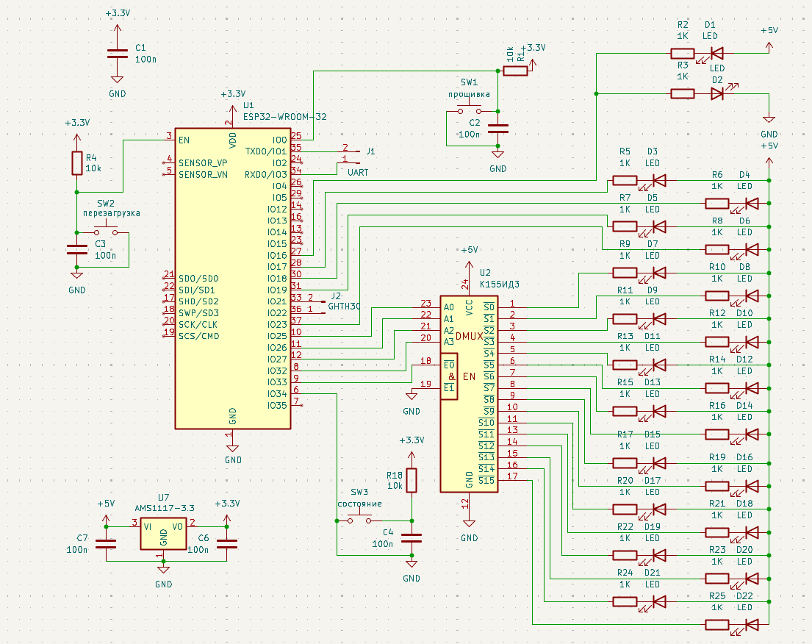Image resolution: width=812 pixels, height=644 pixels.
Task: Click the AMS1117-3.3 voltage regulator U7
Action: [x=162, y=533]
